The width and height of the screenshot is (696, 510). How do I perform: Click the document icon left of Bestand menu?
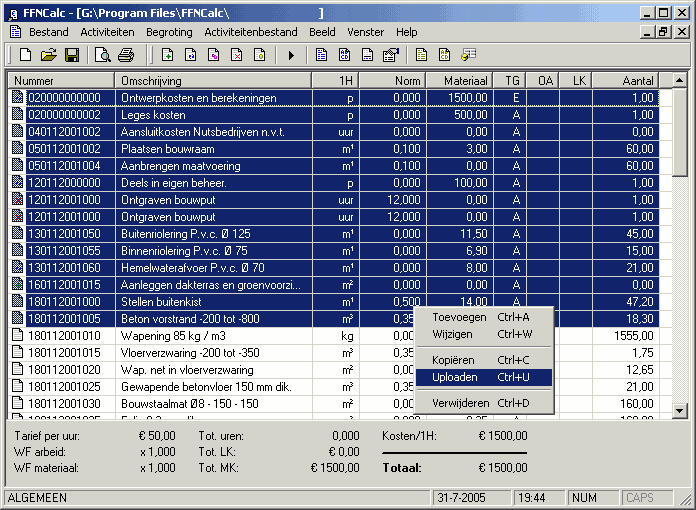pyautogui.click(x=16, y=32)
